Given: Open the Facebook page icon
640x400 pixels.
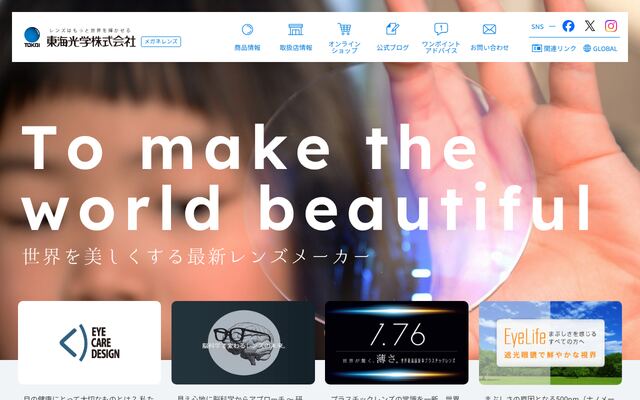Looking at the screenshot, I should 568,26.
